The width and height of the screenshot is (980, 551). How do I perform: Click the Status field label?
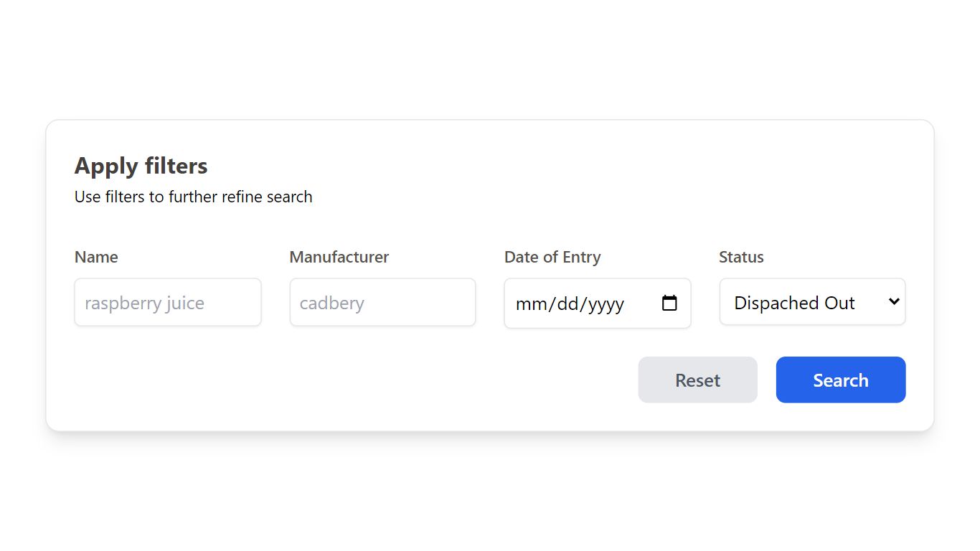741,257
